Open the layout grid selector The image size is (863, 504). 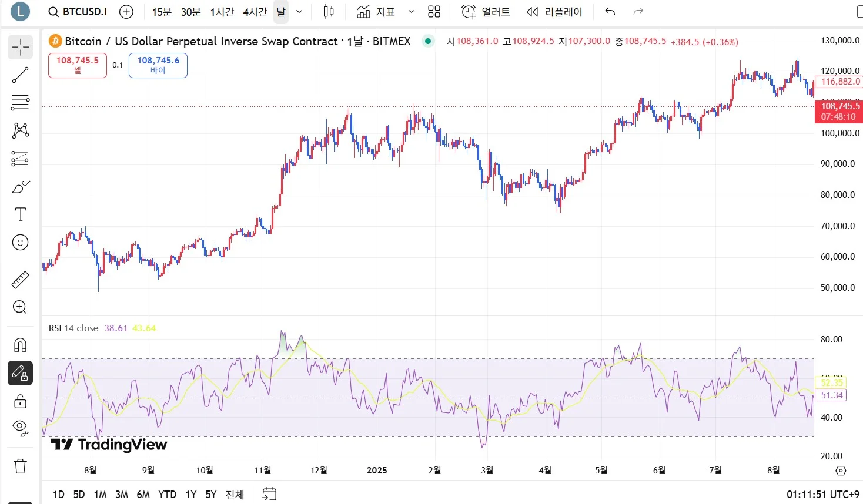[x=434, y=12]
